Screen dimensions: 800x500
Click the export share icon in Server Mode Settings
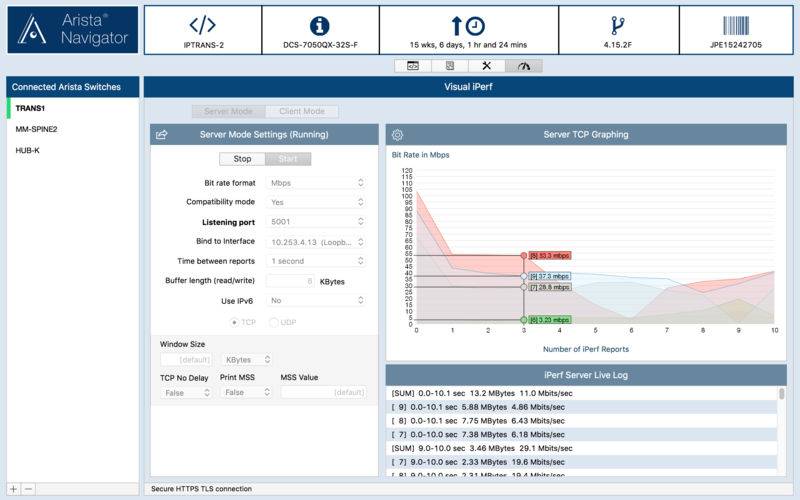tap(161, 135)
